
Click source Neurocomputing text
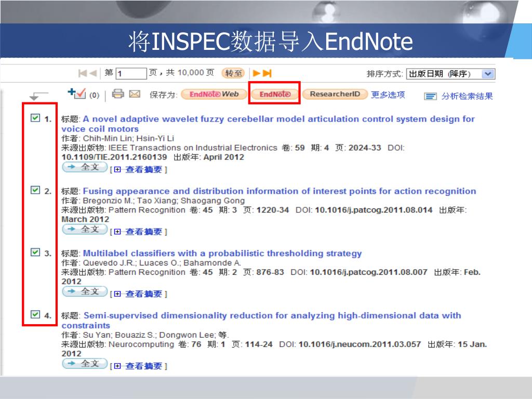141,344
